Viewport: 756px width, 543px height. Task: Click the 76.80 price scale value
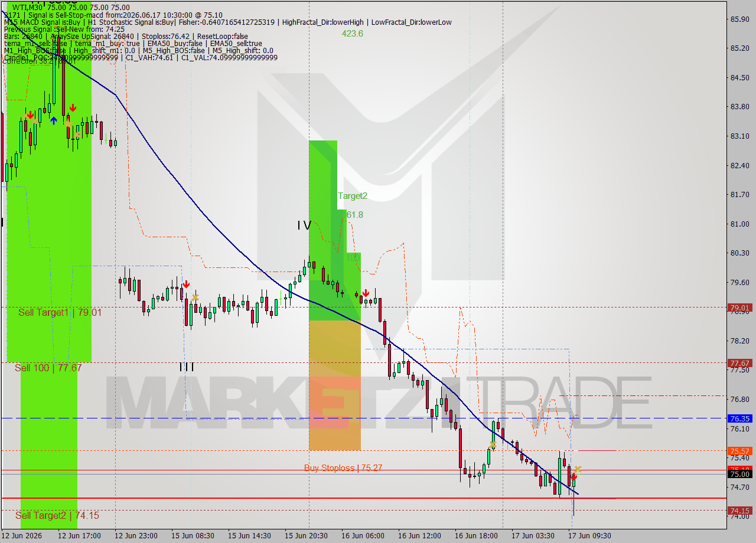click(x=740, y=399)
